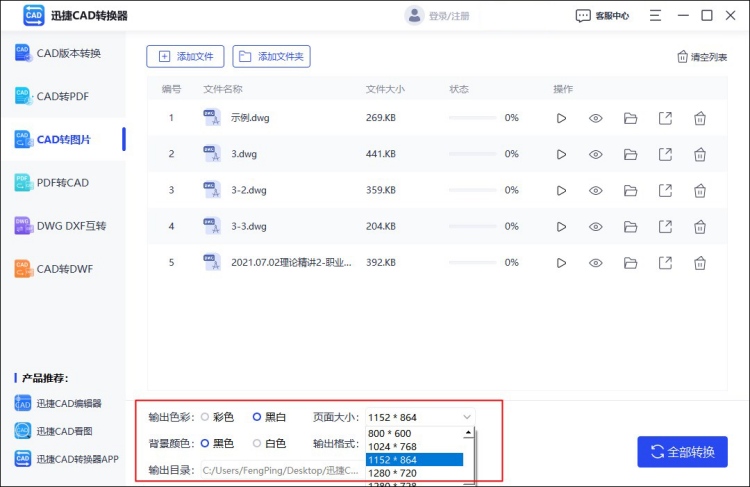The height and width of the screenshot is (487, 750).
Task: Open output folder for 3-3.dwg
Action: [630, 227]
